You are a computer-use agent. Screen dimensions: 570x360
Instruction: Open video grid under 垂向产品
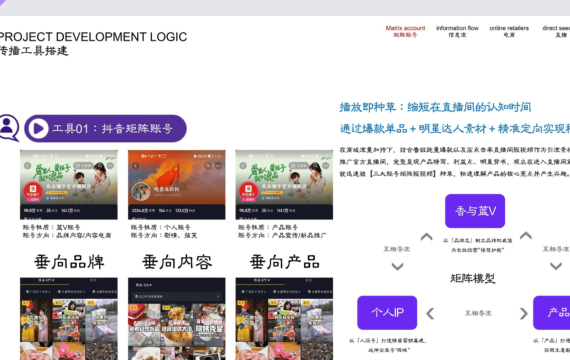284,319
